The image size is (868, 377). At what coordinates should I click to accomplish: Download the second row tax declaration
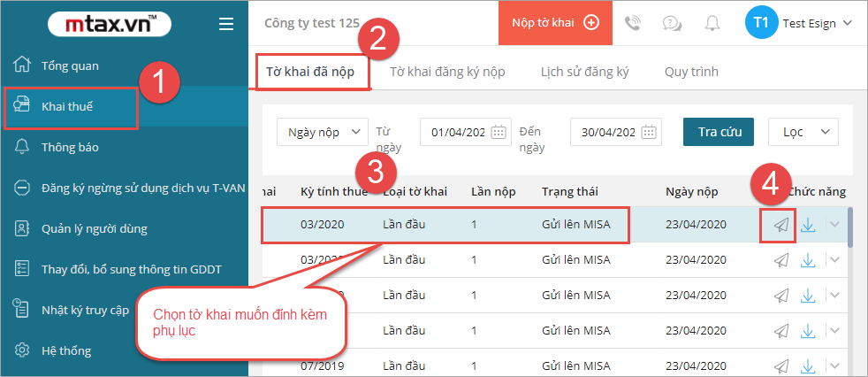coord(808,260)
